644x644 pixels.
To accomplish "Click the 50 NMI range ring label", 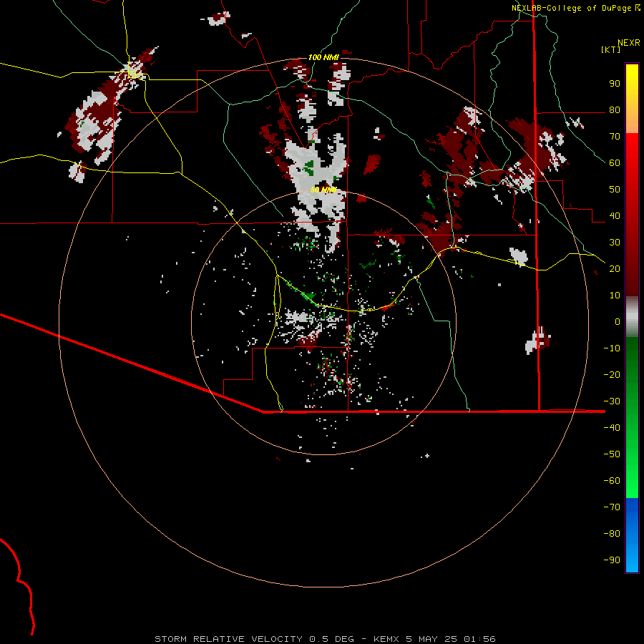I will click(323, 190).
